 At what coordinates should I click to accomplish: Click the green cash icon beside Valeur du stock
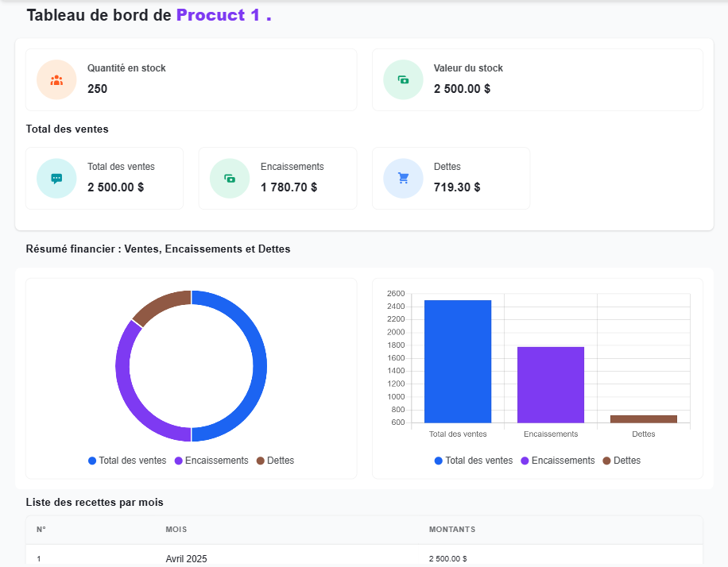tap(403, 80)
